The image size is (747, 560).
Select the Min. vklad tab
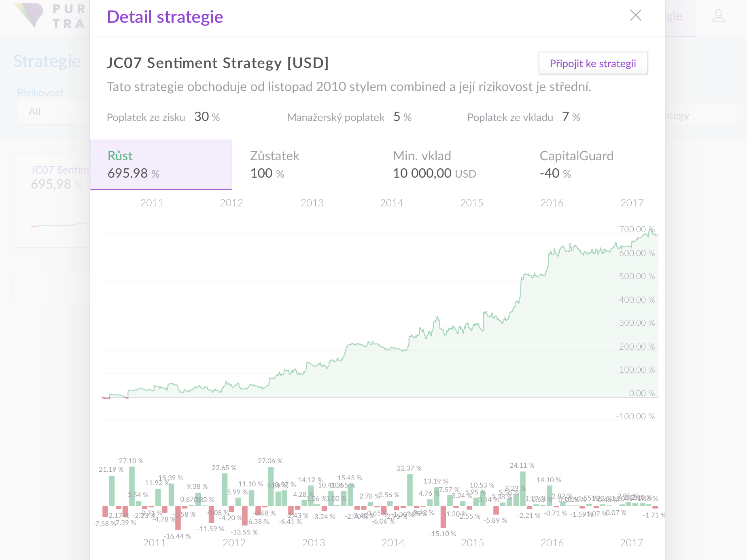coord(447,165)
